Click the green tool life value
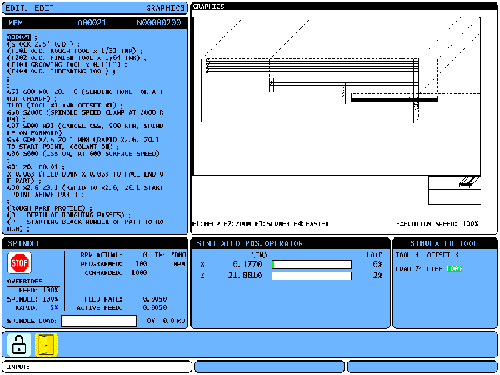Viewport: 500px width, 375px height. pyautogui.click(x=454, y=269)
